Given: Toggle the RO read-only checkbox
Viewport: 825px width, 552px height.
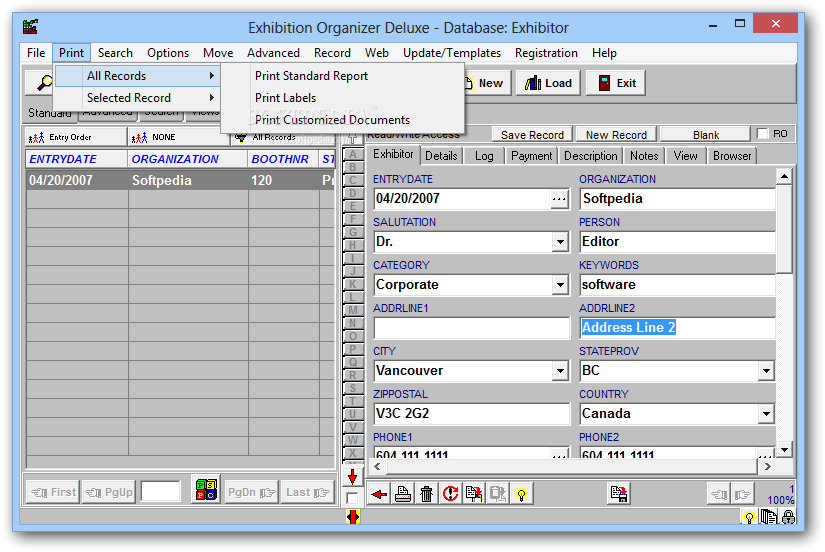Looking at the screenshot, I should [x=762, y=134].
